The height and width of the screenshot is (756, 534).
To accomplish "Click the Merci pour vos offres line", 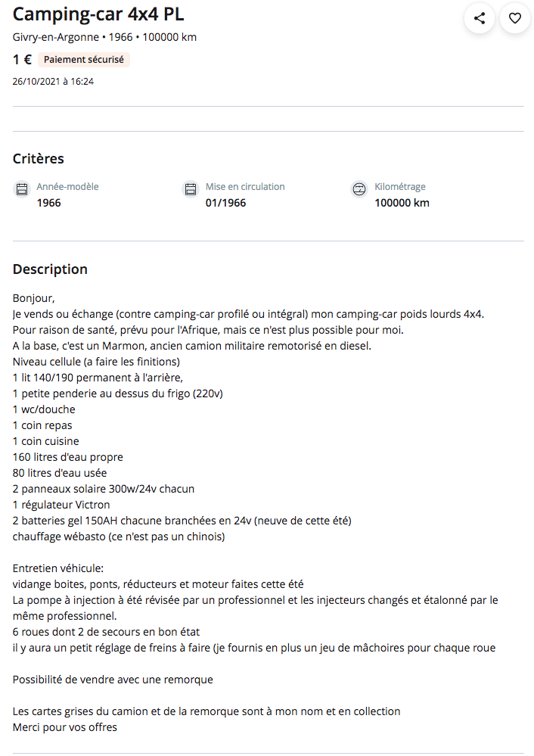I will pos(65,727).
